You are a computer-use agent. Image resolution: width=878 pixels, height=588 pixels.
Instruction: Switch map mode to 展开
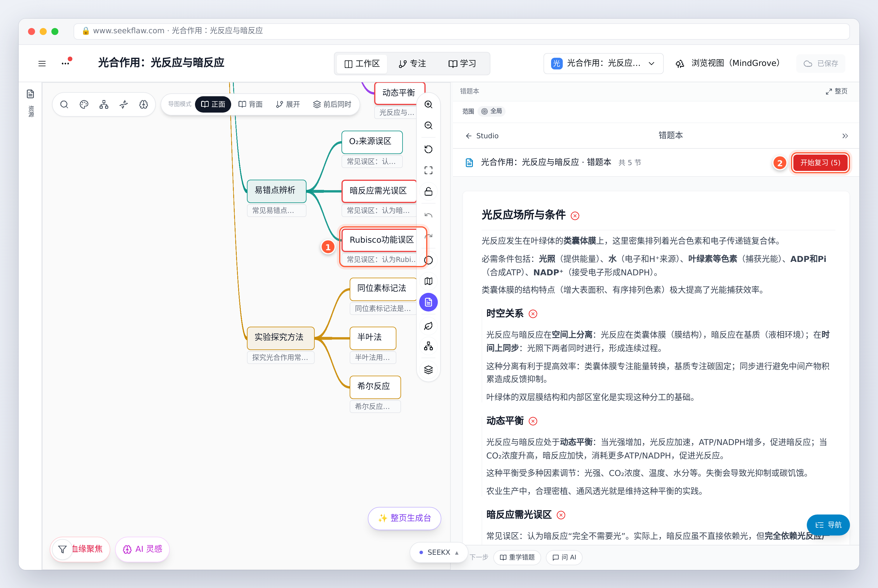tap(288, 104)
